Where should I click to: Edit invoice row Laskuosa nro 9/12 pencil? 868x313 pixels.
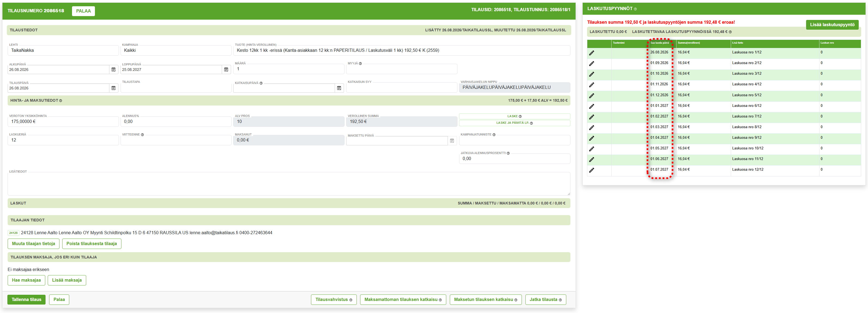pos(591,138)
